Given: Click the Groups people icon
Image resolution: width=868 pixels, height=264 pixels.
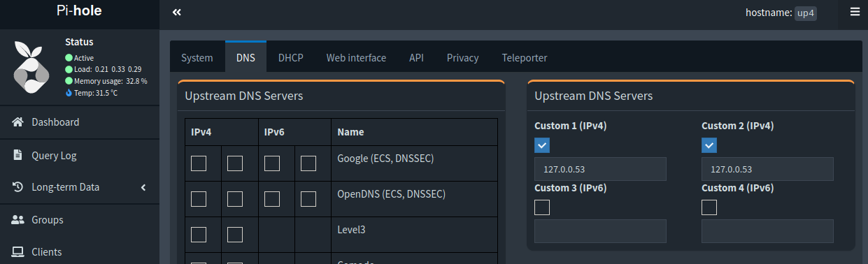Looking at the screenshot, I should tap(18, 220).
